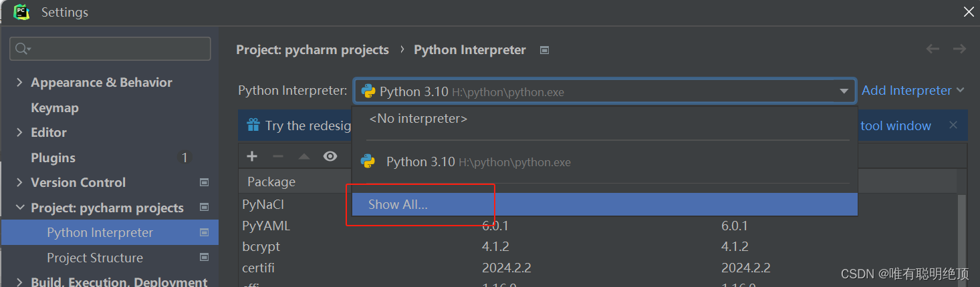This screenshot has width=980, height=287.
Task: Expand the Editor settings section
Action: [x=19, y=133]
